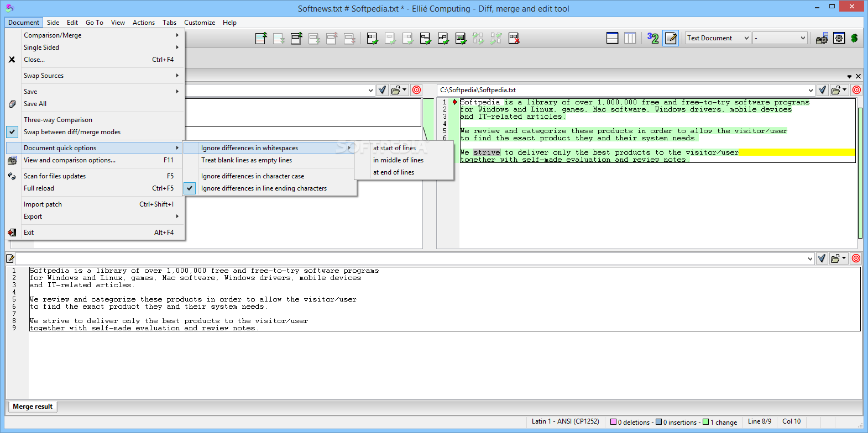Viewport: 868px width, 433px height.
Task: Click the first-difference navigation icon in toolbar
Action: pyautogui.click(x=261, y=38)
